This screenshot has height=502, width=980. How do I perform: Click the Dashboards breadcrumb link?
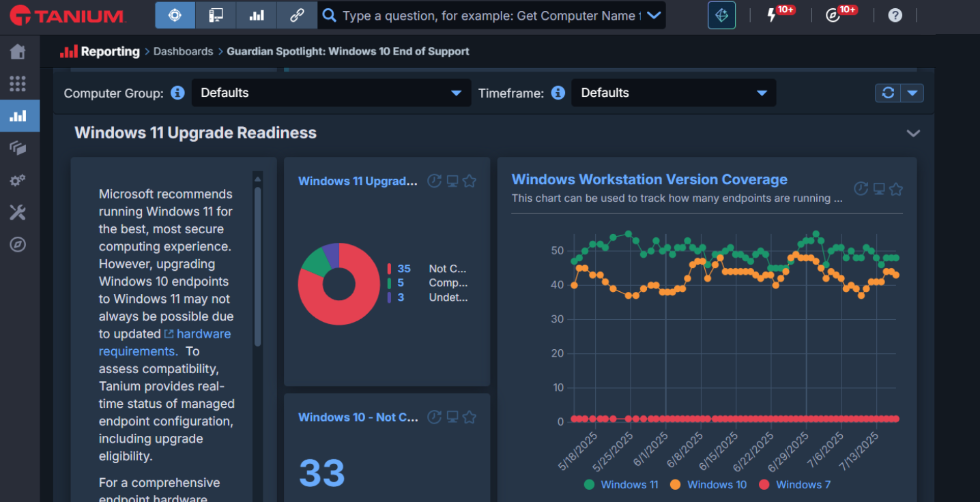click(183, 51)
